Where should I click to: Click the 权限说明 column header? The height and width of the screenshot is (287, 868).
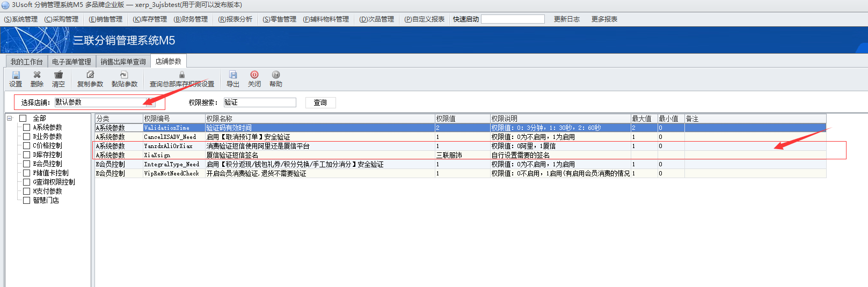pos(560,119)
